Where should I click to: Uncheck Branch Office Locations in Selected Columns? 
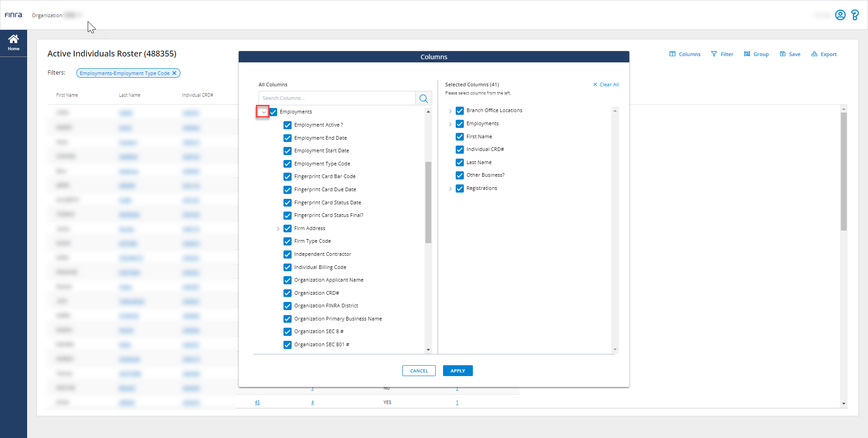click(460, 110)
